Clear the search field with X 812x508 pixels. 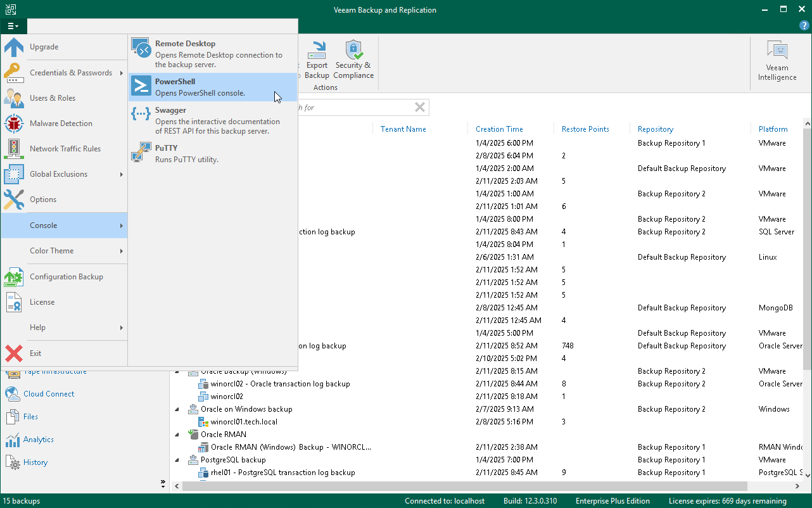pyautogui.click(x=419, y=108)
